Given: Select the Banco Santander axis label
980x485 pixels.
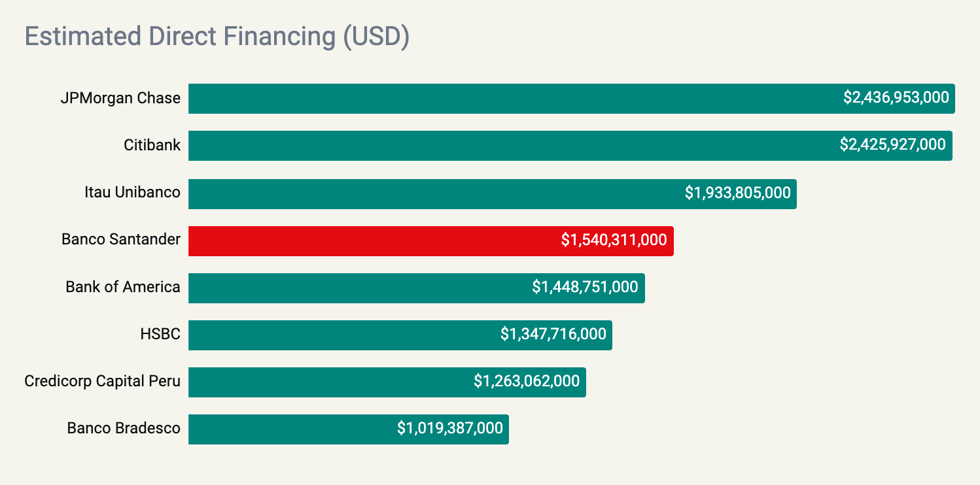Looking at the screenshot, I should [x=121, y=239].
